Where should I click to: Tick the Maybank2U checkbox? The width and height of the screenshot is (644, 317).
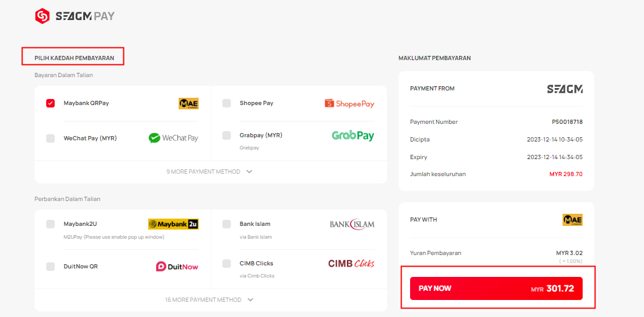50,224
